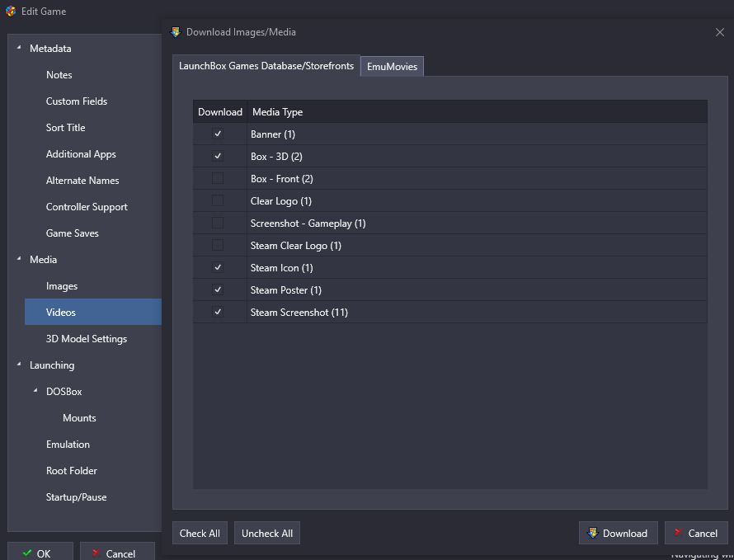The width and height of the screenshot is (734, 560).
Task: Disable the Steam Screenshot (11) checkbox
Action: 218,313
